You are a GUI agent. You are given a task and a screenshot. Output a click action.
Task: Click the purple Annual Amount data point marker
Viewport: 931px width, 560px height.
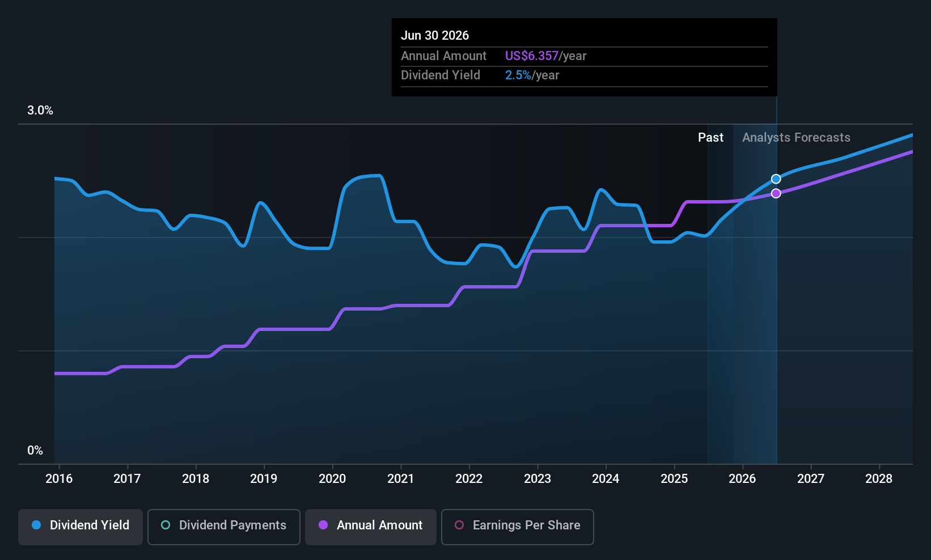coord(776,193)
